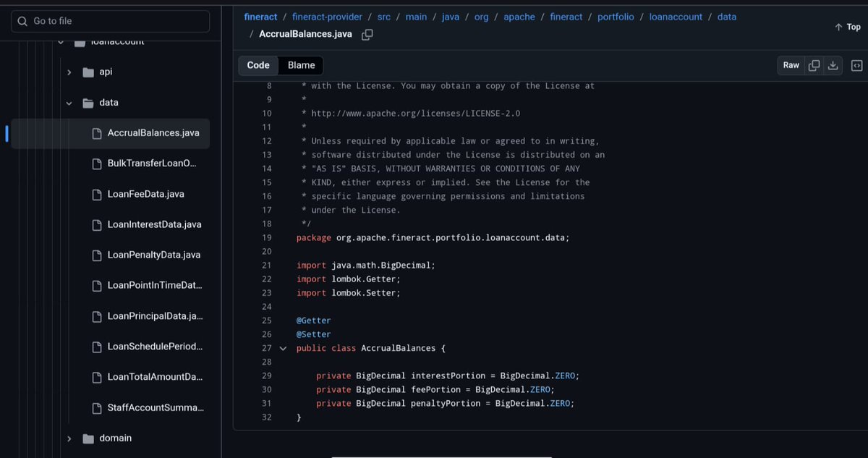Click file icon of LoanInterestData.java
Image resolution: width=868 pixels, height=458 pixels.
[97, 224]
